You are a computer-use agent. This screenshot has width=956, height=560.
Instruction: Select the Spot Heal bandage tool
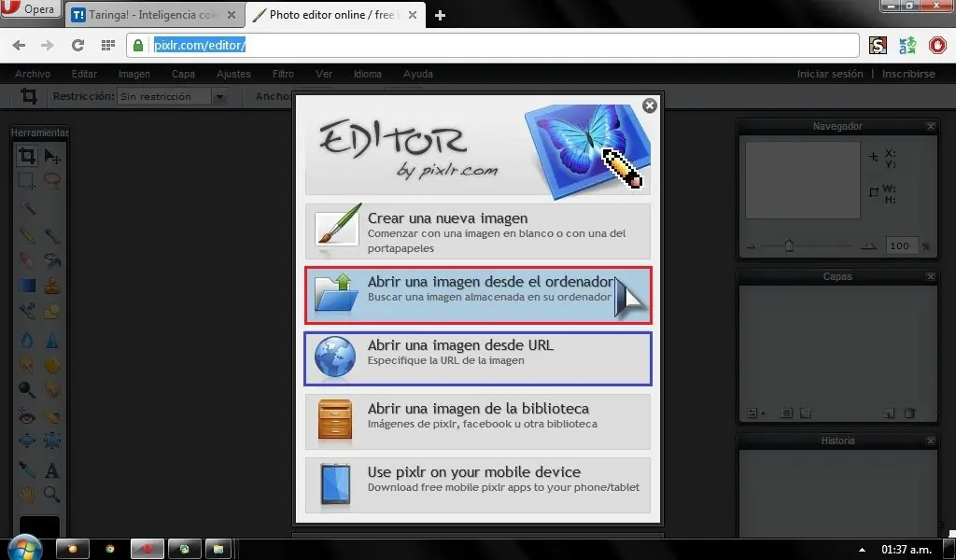tap(52, 416)
